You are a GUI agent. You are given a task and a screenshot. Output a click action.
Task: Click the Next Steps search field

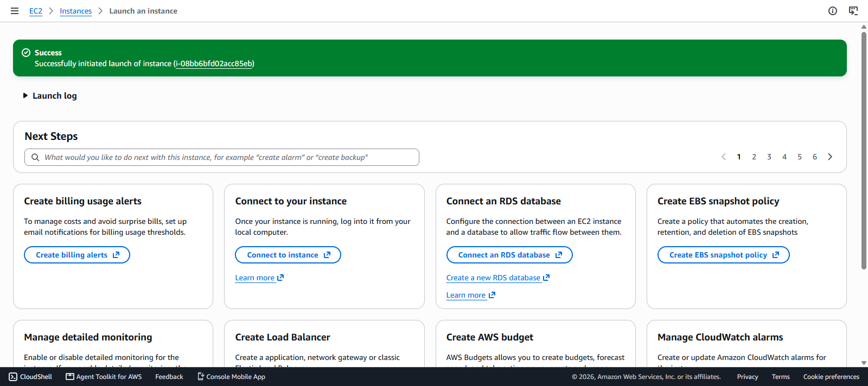(x=222, y=157)
